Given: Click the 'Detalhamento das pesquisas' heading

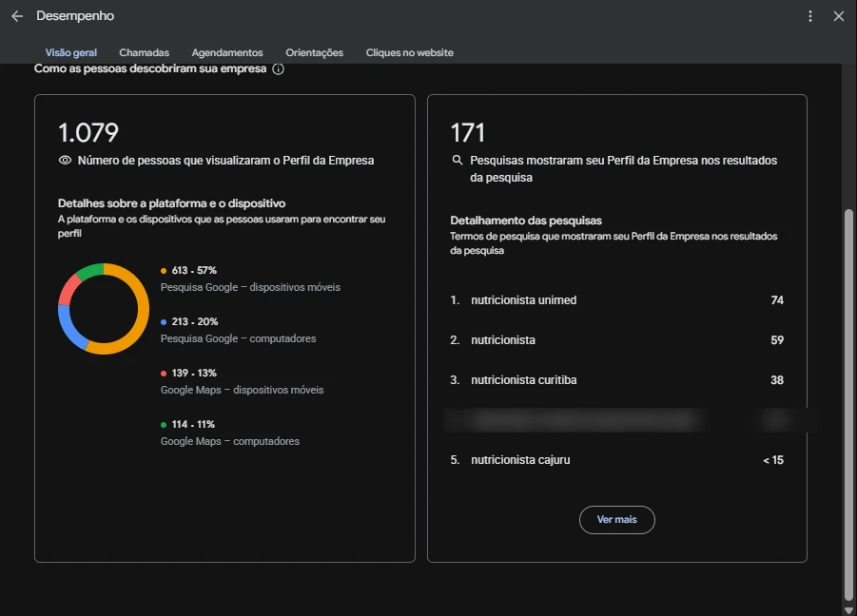Looking at the screenshot, I should click(x=526, y=221).
